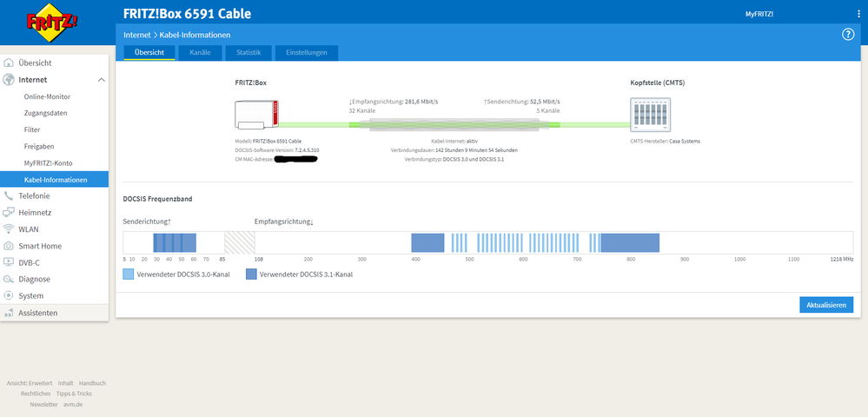Click the FRITZ!Box router image
The image size is (868, 417).
[257, 116]
